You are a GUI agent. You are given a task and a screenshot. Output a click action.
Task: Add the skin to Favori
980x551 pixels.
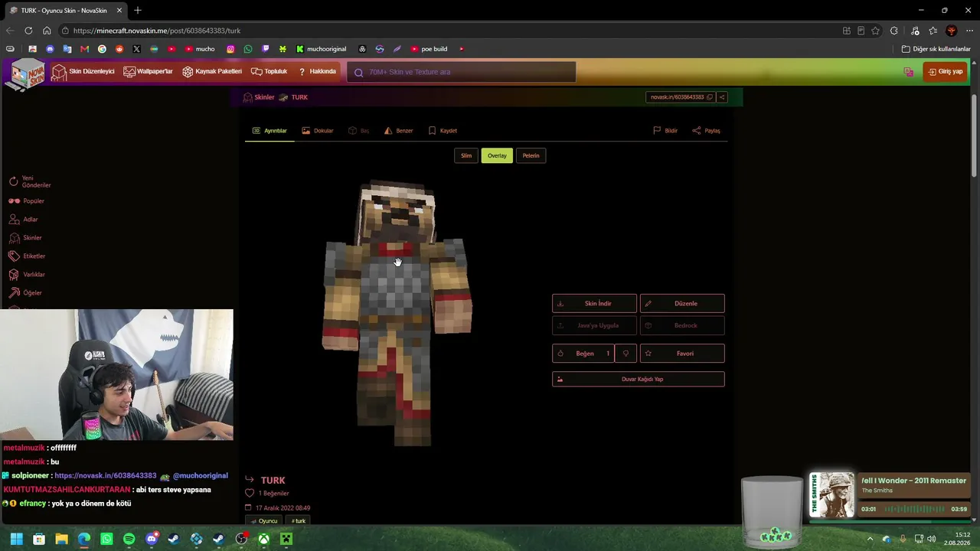click(682, 354)
